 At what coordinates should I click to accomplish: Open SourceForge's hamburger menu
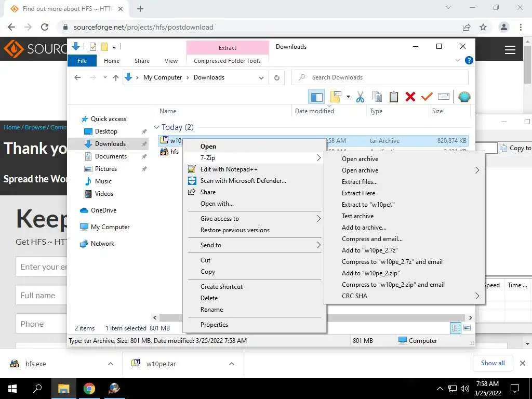[x=510, y=50]
